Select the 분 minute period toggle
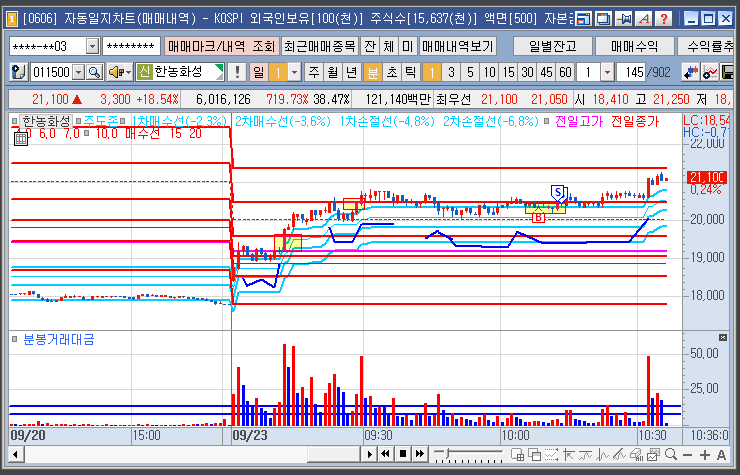Image resolution: width=740 pixels, height=475 pixels. coord(372,72)
